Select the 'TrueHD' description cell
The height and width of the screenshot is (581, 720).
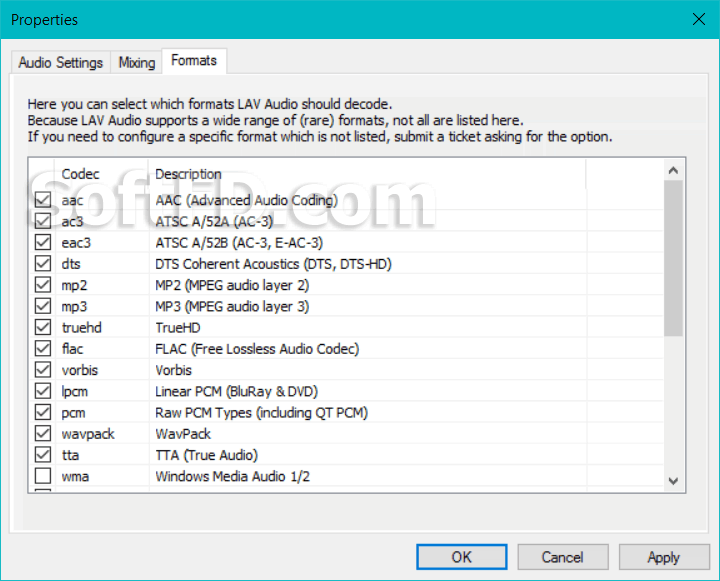pyautogui.click(x=178, y=327)
